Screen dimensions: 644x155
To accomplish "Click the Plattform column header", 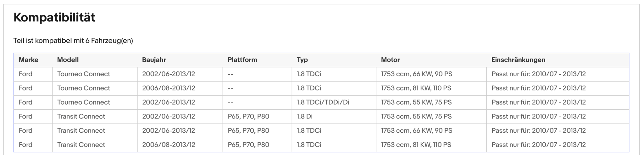I will click(242, 60).
